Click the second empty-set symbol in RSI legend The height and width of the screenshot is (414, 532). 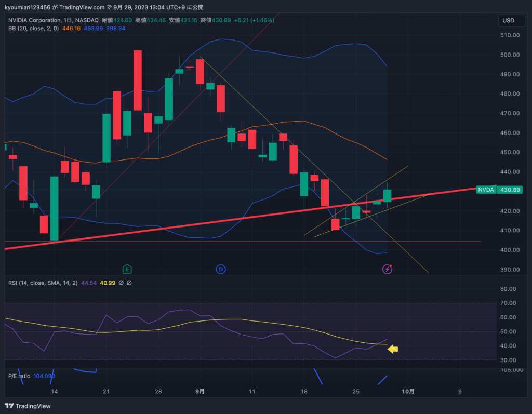129,283
